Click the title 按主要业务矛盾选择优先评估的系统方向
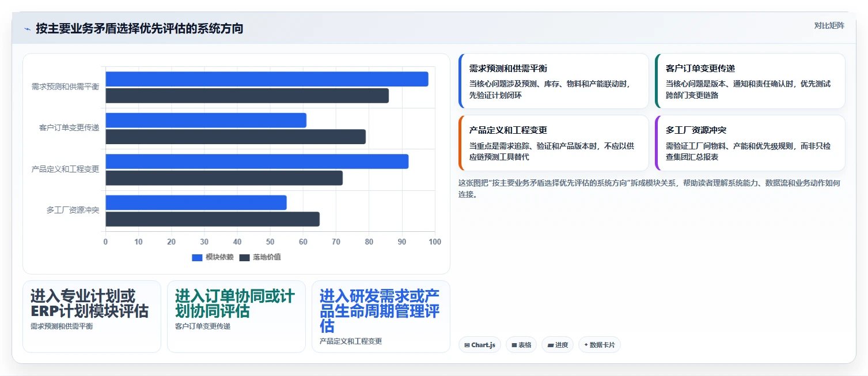The image size is (868, 376). tap(139, 28)
